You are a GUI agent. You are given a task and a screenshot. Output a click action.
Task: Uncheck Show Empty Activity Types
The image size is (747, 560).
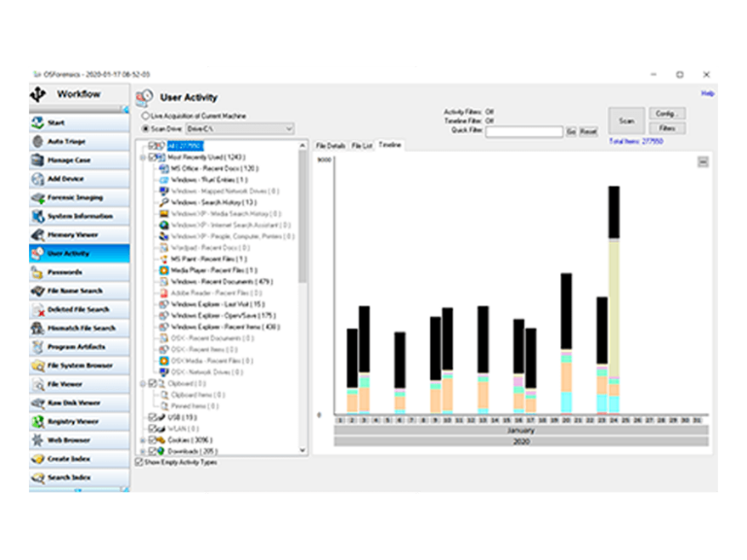point(138,462)
